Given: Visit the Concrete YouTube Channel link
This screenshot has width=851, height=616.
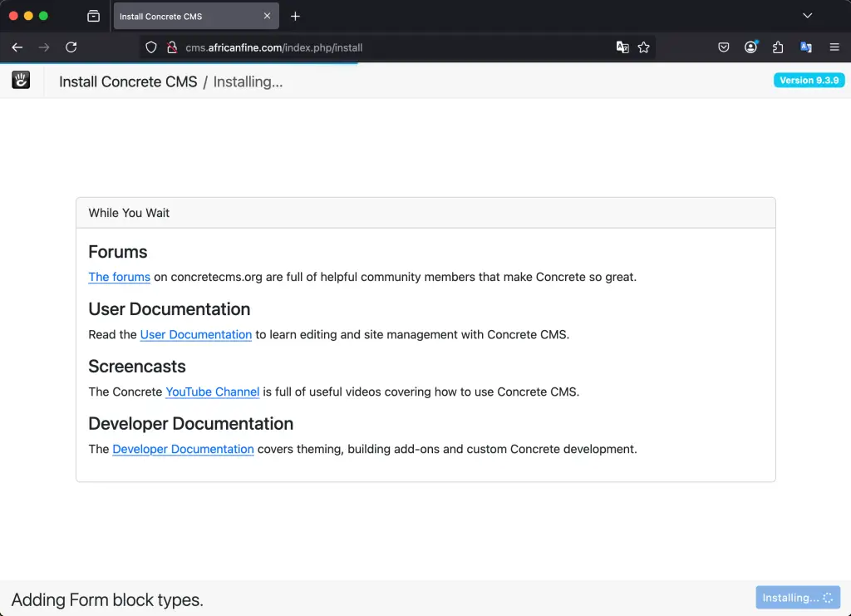Looking at the screenshot, I should point(213,392).
